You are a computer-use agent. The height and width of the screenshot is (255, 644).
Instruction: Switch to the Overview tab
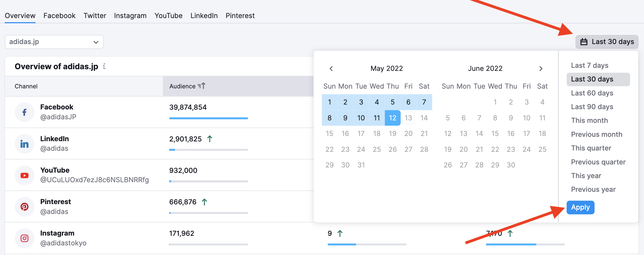click(20, 16)
